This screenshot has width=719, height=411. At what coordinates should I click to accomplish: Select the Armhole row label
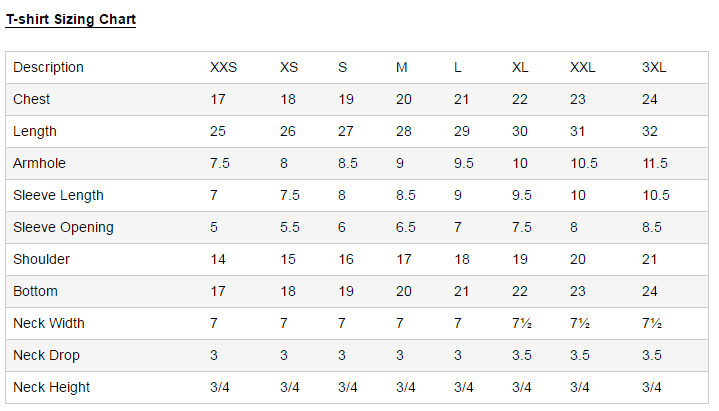tap(39, 163)
